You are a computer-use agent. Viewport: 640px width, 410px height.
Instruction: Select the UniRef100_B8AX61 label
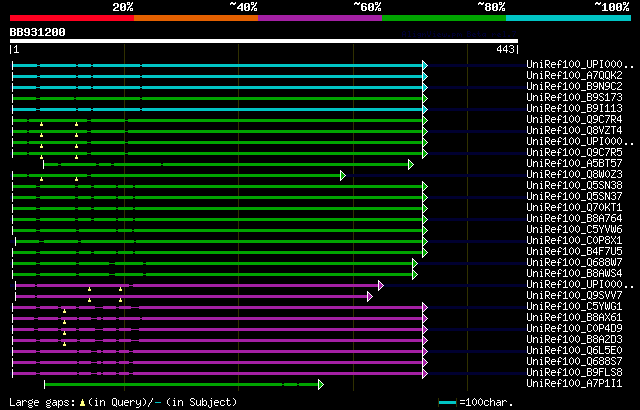[x=574, y=318]
